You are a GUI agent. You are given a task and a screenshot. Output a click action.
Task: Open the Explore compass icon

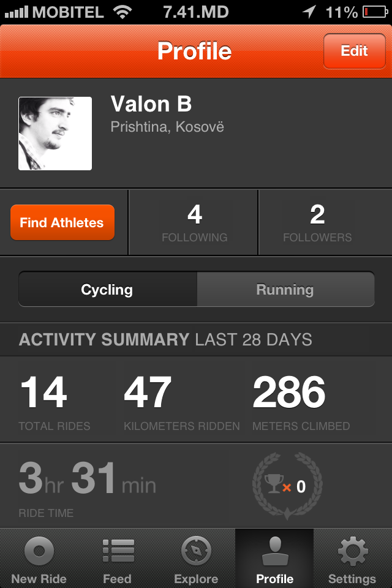196,551
